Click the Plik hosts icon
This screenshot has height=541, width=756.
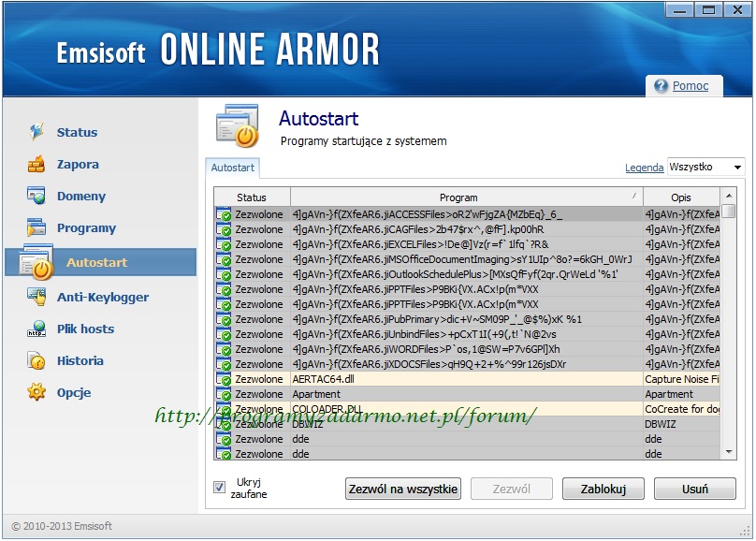coord(36,329)
